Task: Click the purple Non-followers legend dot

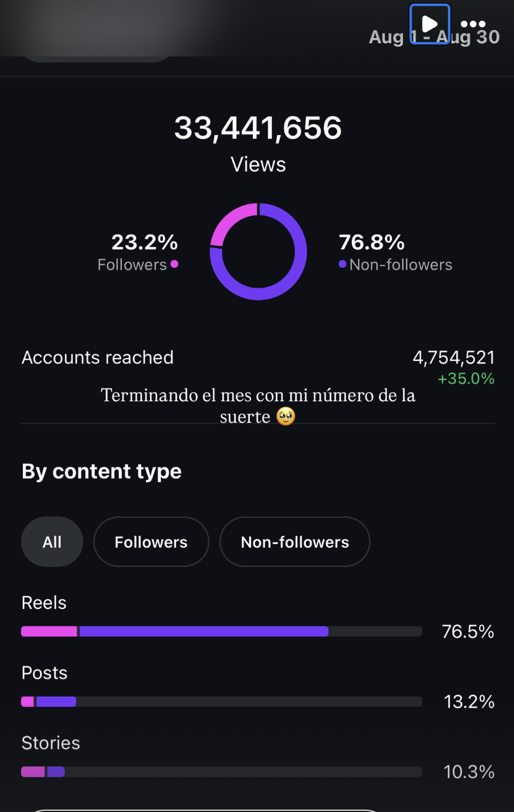Action: [342, 264]
